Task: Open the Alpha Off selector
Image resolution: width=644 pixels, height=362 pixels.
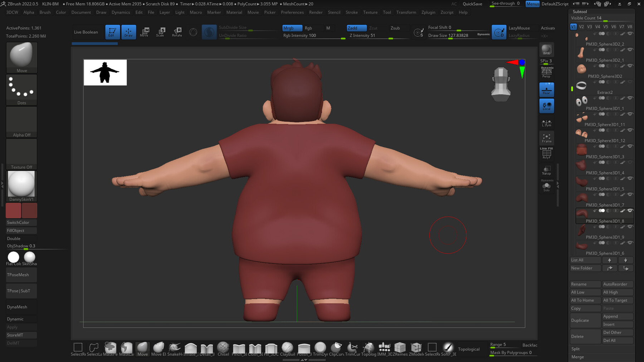Action: [21, 122]
